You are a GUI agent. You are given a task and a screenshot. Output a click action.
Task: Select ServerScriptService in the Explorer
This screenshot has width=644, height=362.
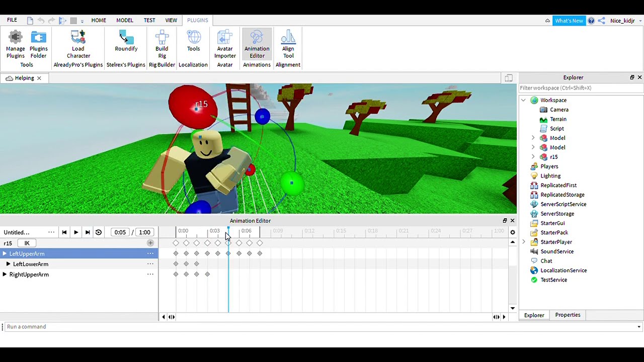pyautogui.click(x=563, y=204)
